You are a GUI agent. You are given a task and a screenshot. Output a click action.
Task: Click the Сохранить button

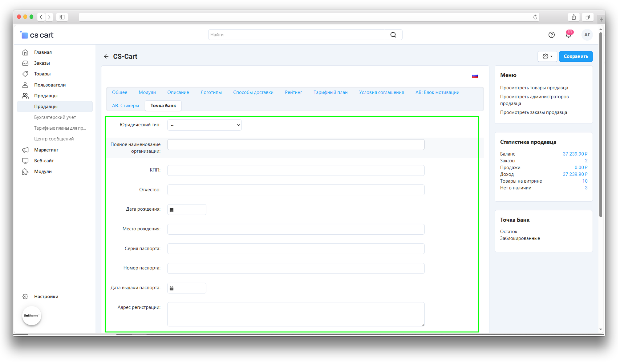575,56
